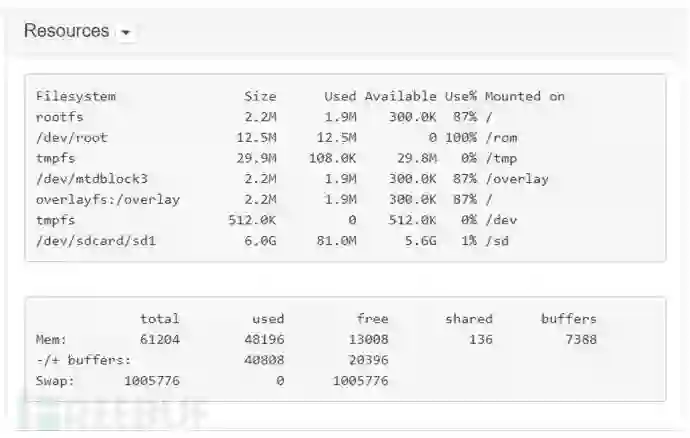
Task: Select the overlayfs:/overlay entry
Action: [108, 199]
